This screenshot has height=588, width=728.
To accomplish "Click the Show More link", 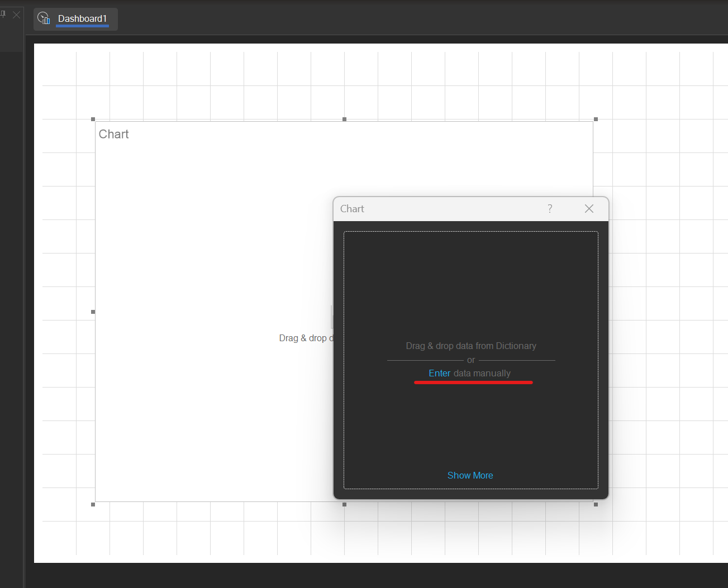I will tap(470, 475).
